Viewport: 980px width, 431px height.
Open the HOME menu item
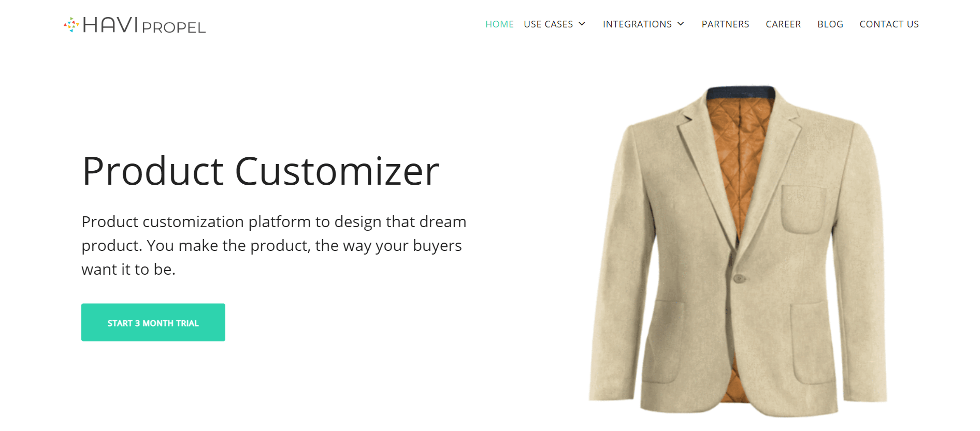tap(499, 24)
